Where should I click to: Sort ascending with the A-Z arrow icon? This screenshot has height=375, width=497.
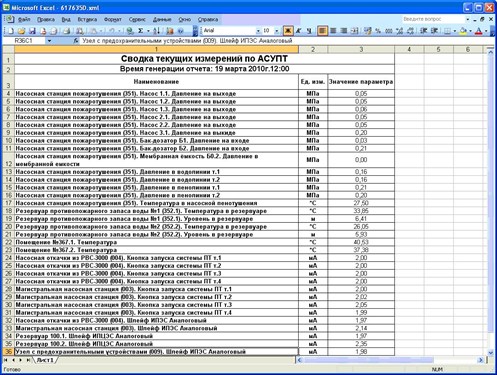pos(156,31)
